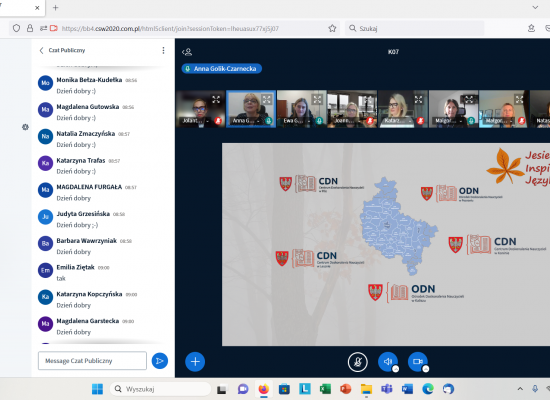Image resolution: width=550 pixels, height=400 pixels.
Task: Click Monika Betza-Kudełka's Mo avatar
Action: click(x=45, y=83)
